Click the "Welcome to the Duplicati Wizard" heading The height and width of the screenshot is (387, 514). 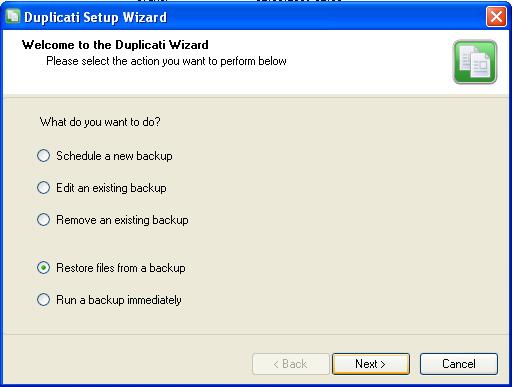point(115,45)
